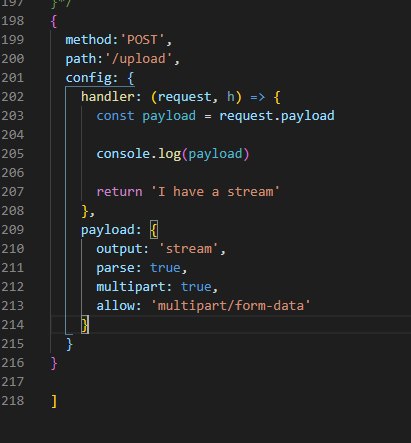Click the blue closing brace on line 215
This screenshot has height=443, width=411.
(69, 344)
